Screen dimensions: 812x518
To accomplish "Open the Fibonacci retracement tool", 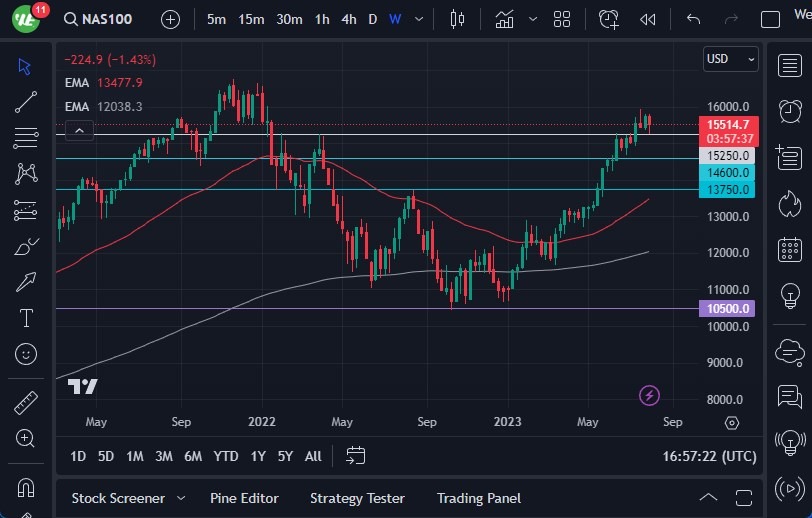I will [26, 137].
